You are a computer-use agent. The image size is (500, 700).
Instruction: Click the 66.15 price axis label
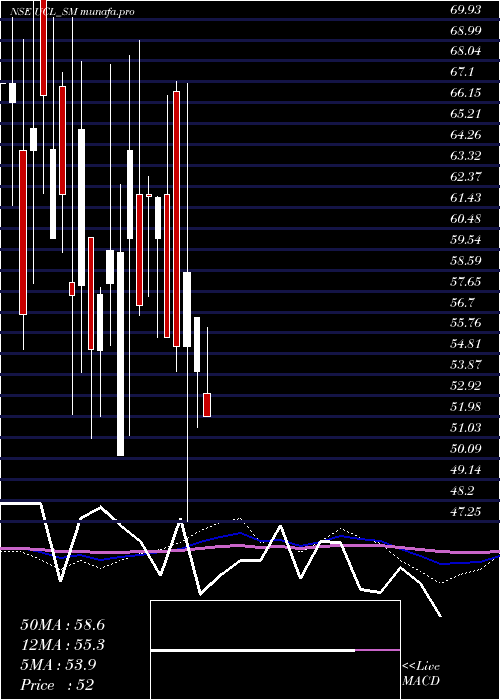point(466,93)
